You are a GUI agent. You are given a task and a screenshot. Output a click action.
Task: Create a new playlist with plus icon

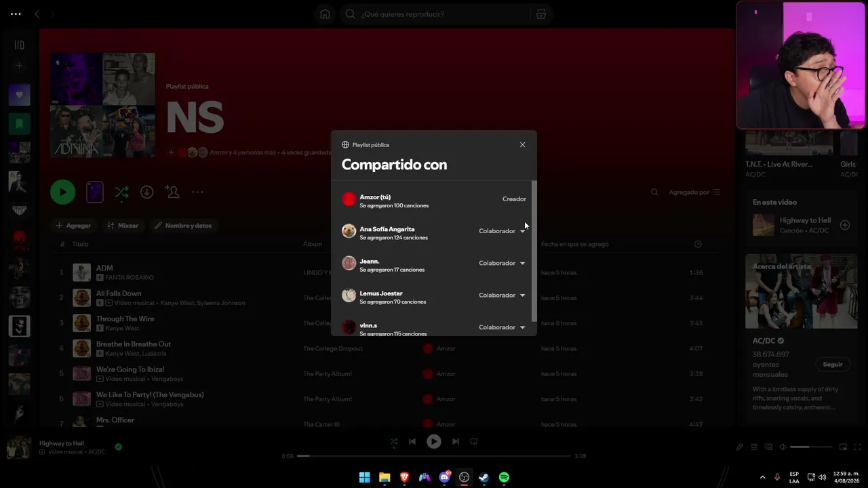pyautogui.click(x=19, y=66)
